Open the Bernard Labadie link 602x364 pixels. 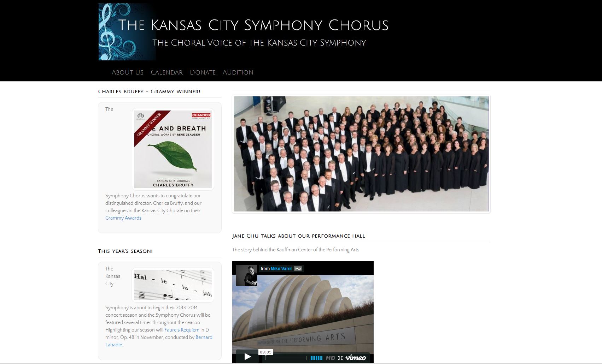click(x=159, y=341)
